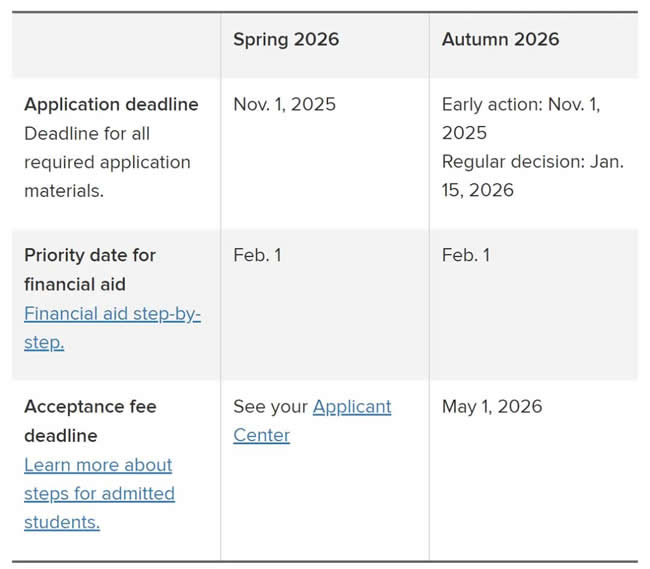Image resolution: width=650 pixels, height=569 pixels.
Task: Open Learn more about steps for admitted students
Action: click(99, 493)
